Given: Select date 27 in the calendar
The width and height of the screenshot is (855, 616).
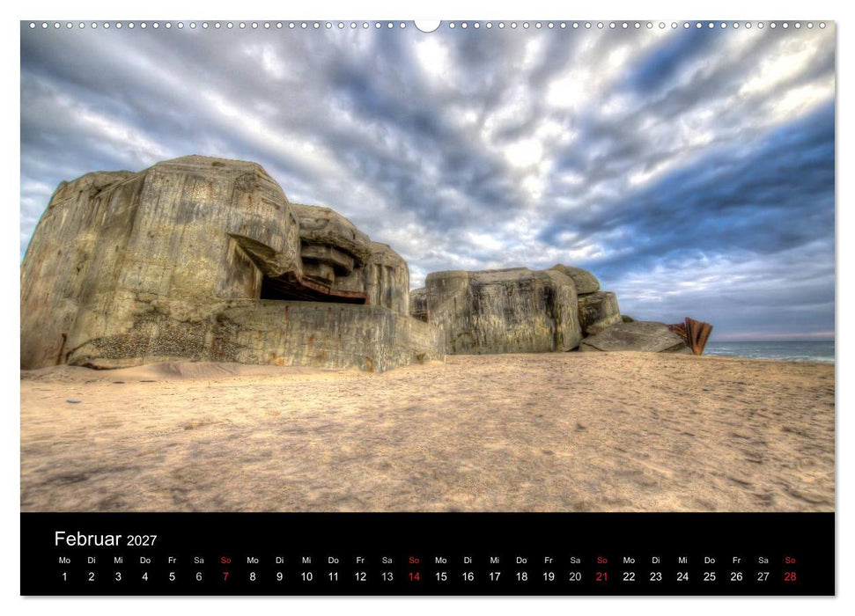Looking at the screenshot, I should [763, 576].
